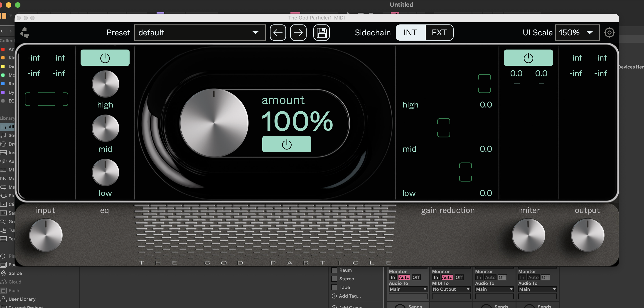644x308 pixels.
Task: Click the low eq knob
Action: (105, 172)
